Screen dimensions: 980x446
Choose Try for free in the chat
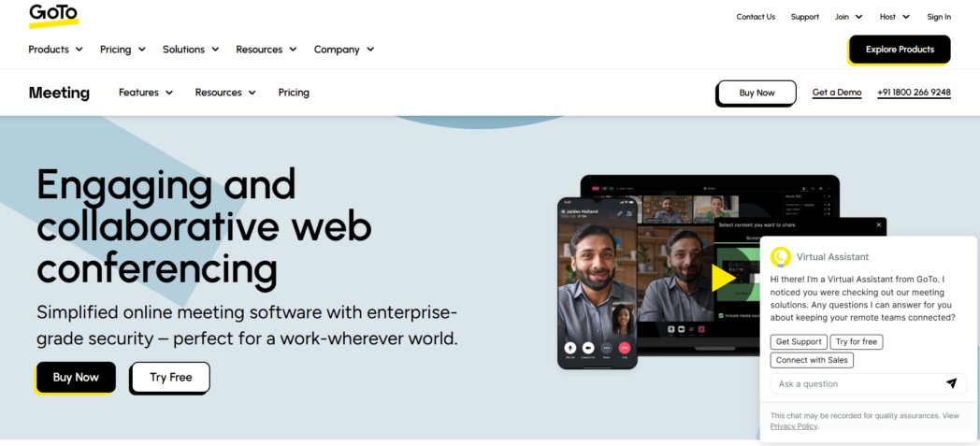click(x=857, y=341)
